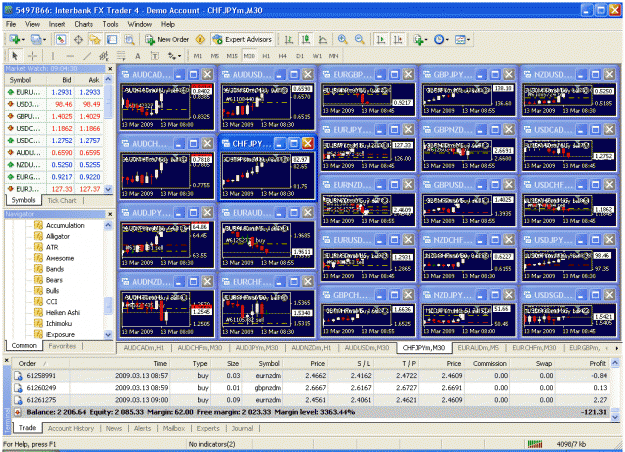
Task: Open the Profiles dropdown arrow
Action: (x=44, y=39)
